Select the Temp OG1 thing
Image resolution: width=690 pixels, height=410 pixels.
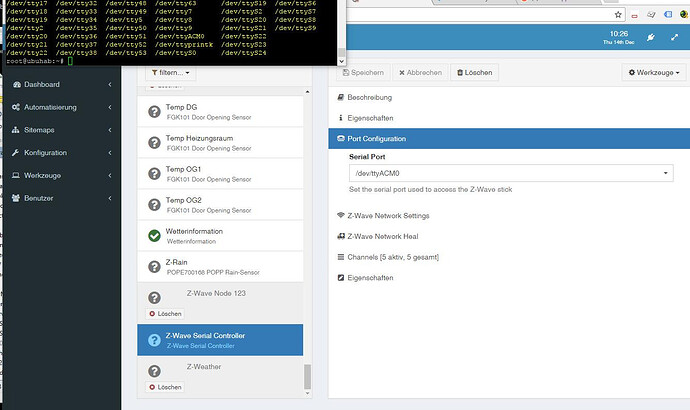click(x=220, y=174)
